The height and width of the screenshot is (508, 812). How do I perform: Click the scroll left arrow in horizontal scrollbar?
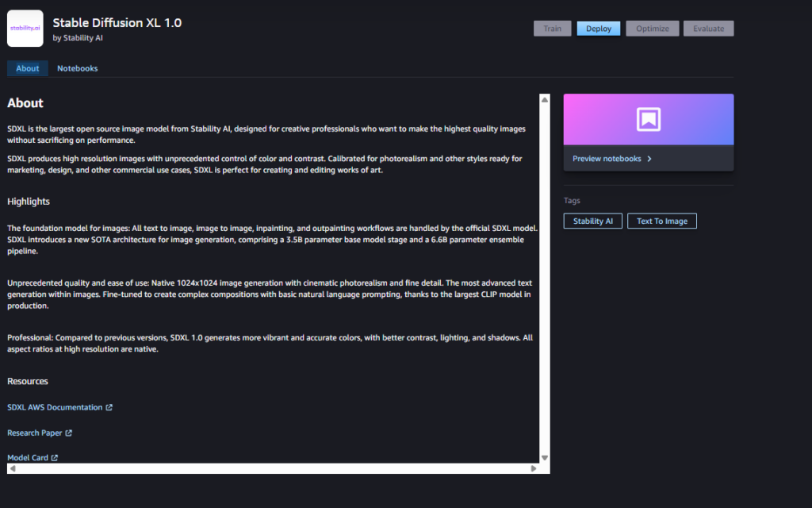coord(13,468)
